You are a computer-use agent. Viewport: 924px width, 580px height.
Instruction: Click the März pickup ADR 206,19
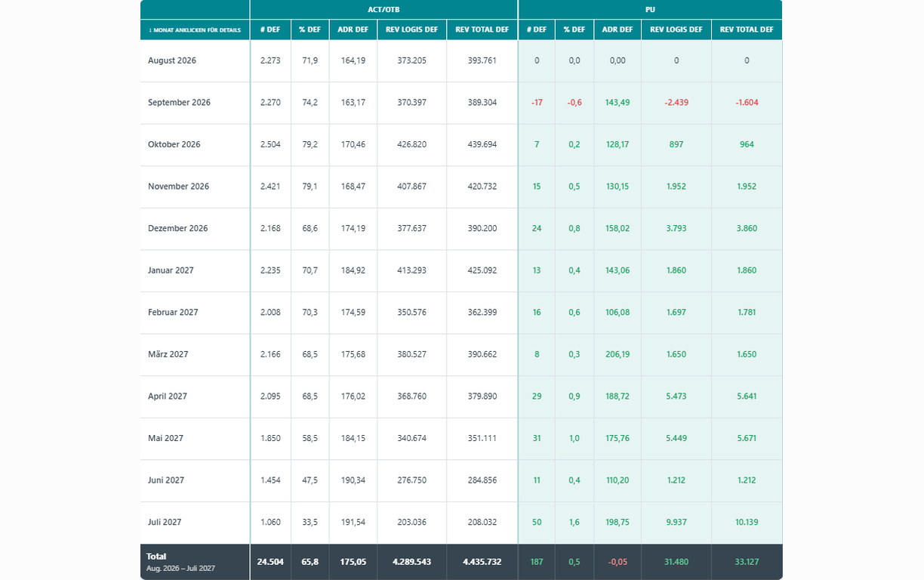tap(618, 354)
